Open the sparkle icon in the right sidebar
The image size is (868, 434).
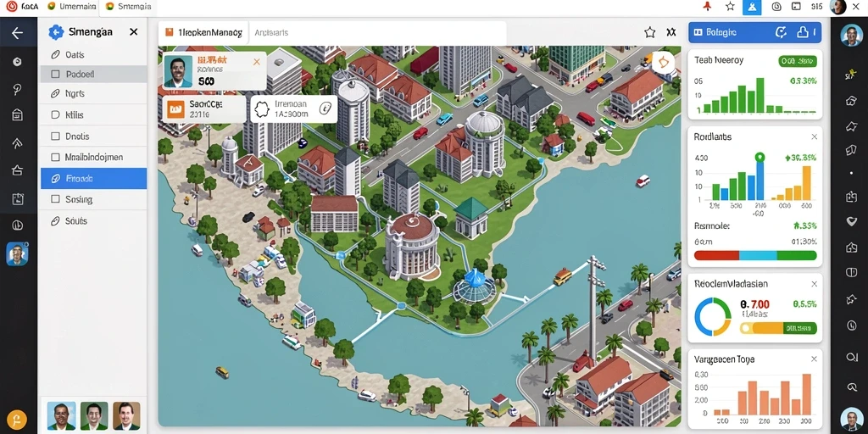pyautogui.click(x=851, y=75)
